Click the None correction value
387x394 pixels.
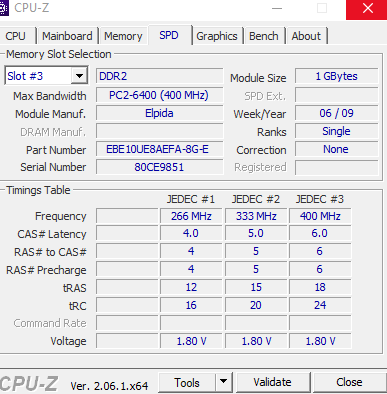pos(337,149)
